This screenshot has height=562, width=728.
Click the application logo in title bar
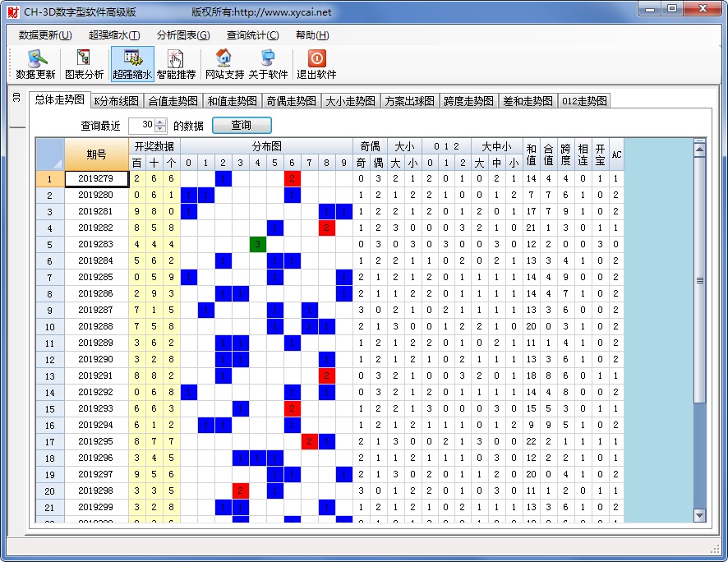(12, 12)
